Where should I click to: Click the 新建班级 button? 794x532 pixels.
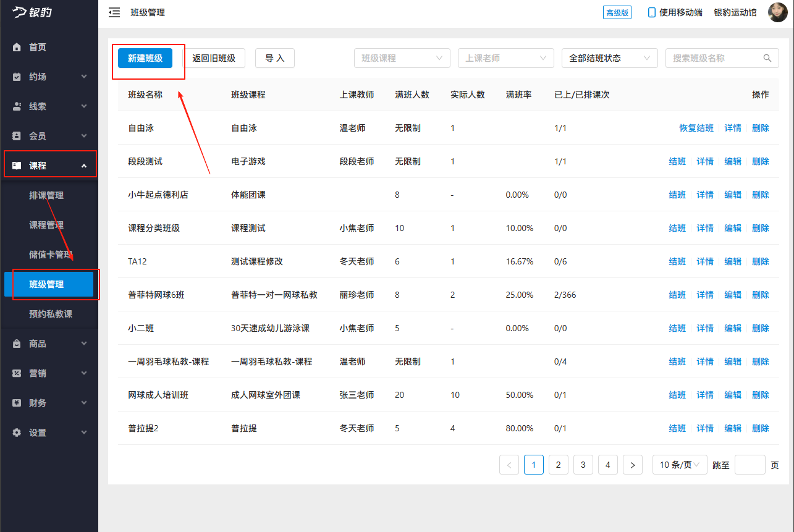(146, 57)
